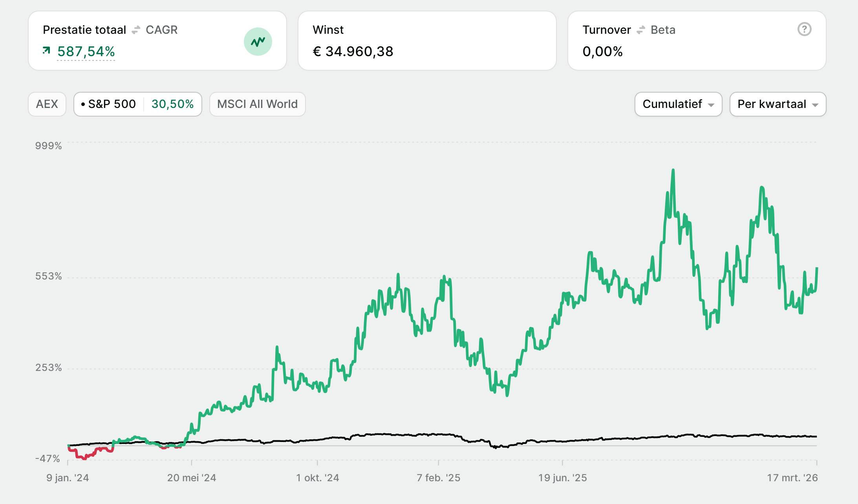Click the 7 feb. '25 axis marker
Image resolution: width=858 pixels, height=504 pixels.
coord(438,478)
